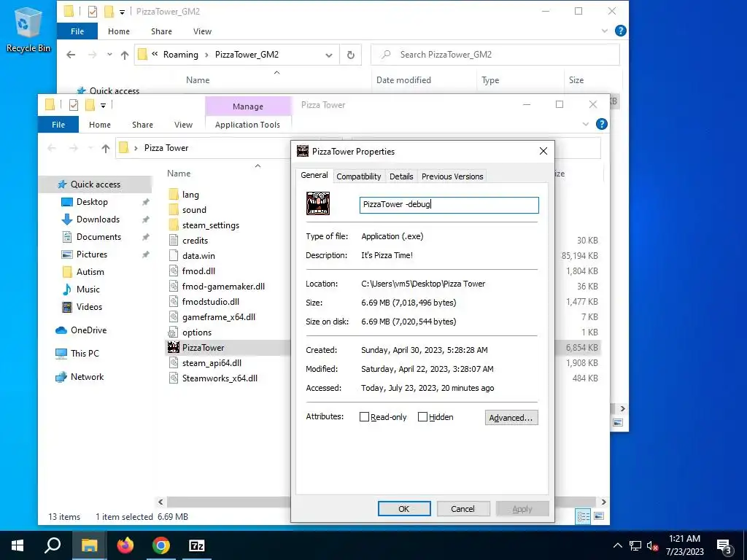Screen dimensions: 747x560
Task: Click OK in Properties dialog
Action: [x=404, y=508]
